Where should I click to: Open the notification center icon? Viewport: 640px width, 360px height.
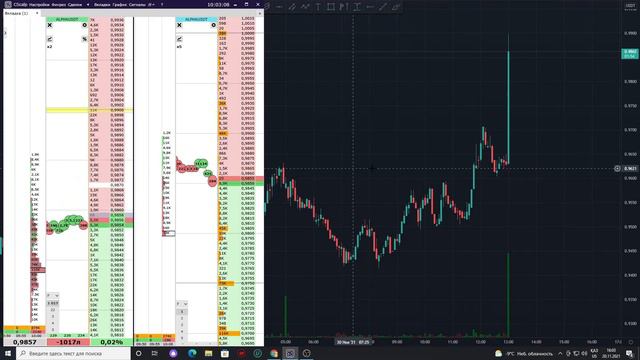[x=630, y=353]
